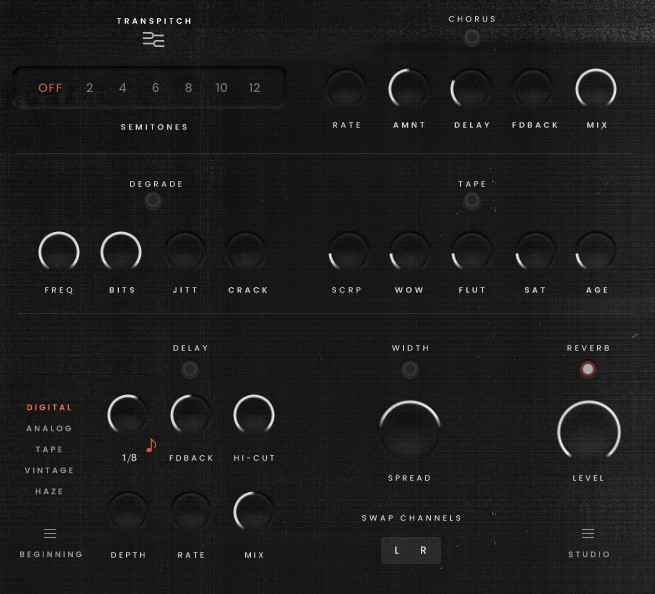Enable the Tape section

point(472,201)
